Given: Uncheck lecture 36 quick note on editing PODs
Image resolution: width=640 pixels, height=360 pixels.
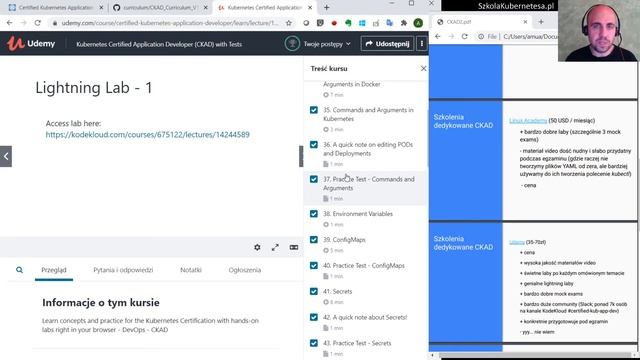Looking at the screenshot, I should point(313,144).
